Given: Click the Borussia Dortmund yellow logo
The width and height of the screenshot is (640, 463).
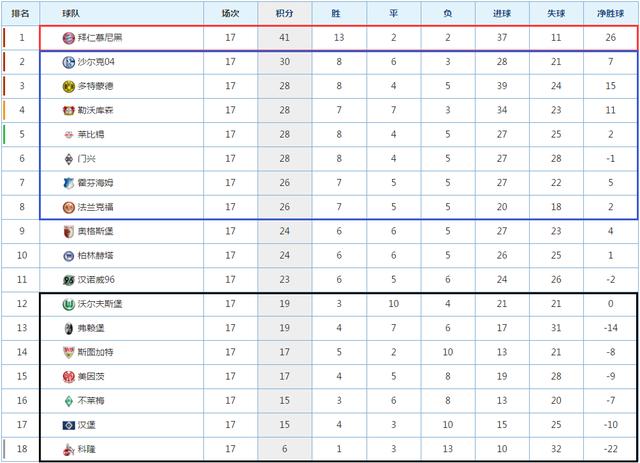Looking at the screenshot, I should coord(69,86).
